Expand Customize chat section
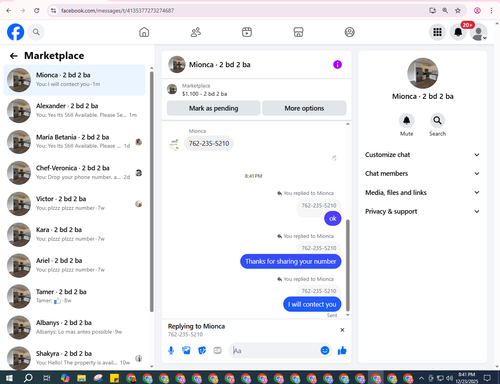This screenshot has height=384, width=500. pos(422,155)
